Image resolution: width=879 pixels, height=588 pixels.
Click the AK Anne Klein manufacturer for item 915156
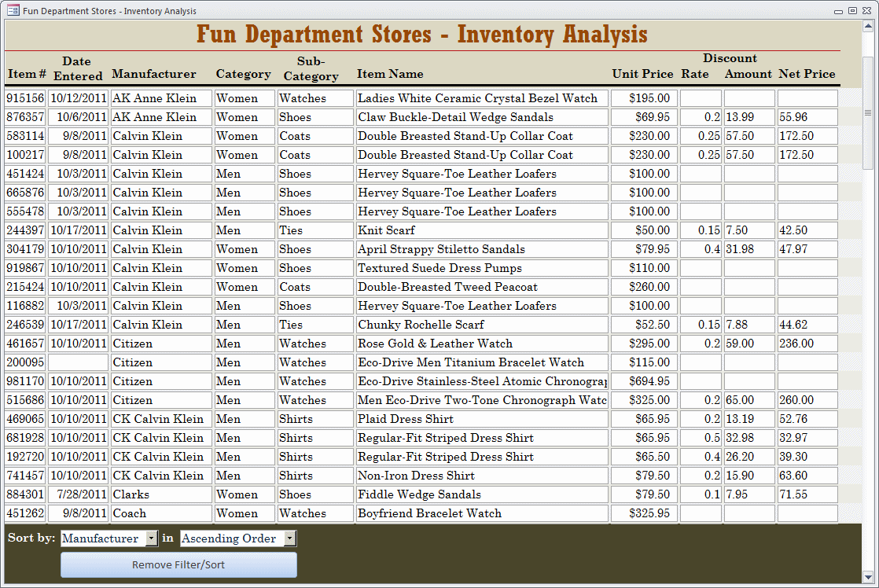[161, 98]
